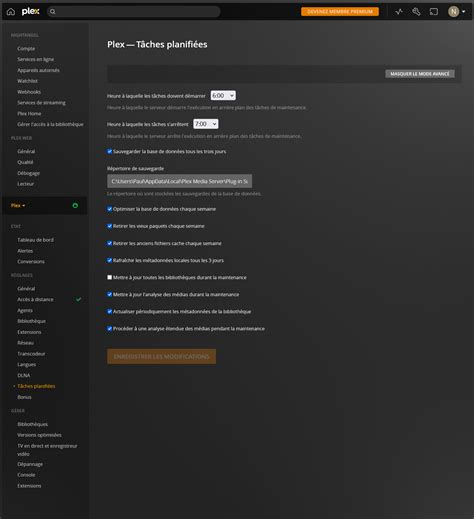
Task: Toggle Rafraîchir les métadonnées locales checkbox
Action: tap(110, 260)
